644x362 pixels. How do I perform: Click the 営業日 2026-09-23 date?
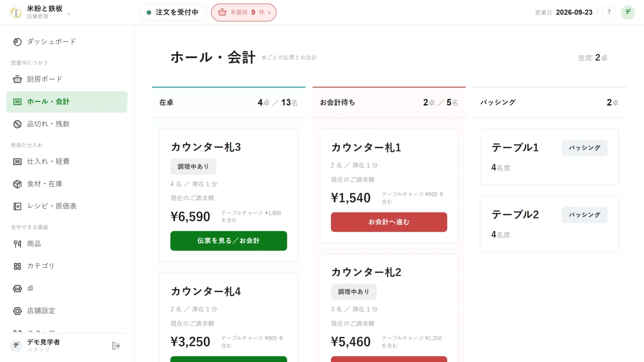click(x=564, y=13)
